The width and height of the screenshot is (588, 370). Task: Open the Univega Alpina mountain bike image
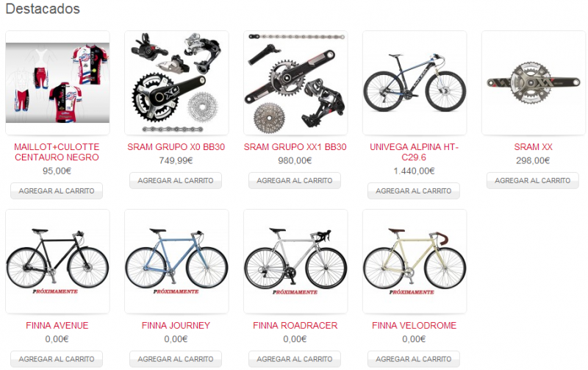coord(415,82)
